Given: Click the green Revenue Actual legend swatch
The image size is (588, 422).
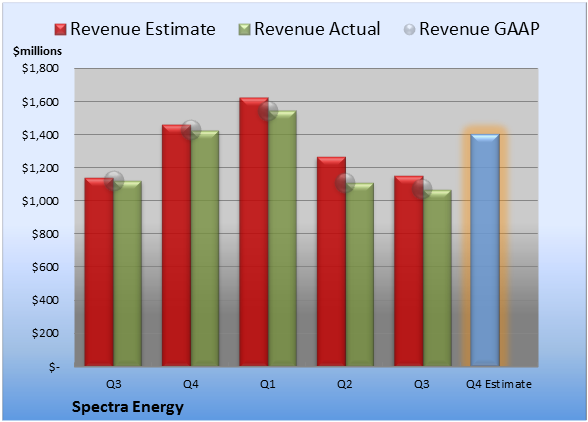Looking at the screenshot, I should click(x=244, y=30).
